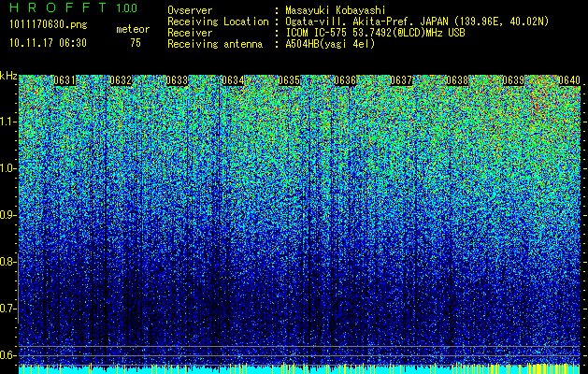Click the 0.7 frequency axis label
This screenshot has width=588, height=374.
pos(8,309)
